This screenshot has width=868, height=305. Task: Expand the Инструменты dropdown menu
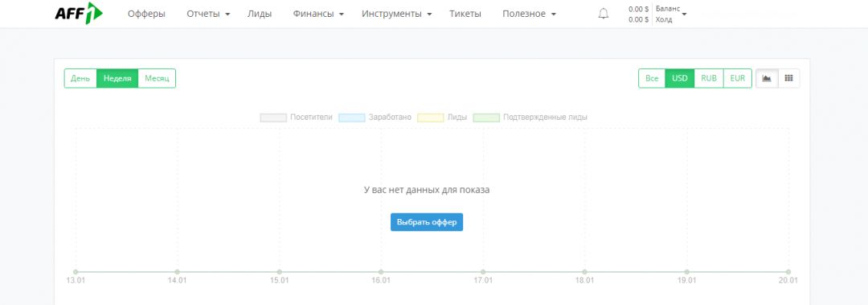pos(397,14)
